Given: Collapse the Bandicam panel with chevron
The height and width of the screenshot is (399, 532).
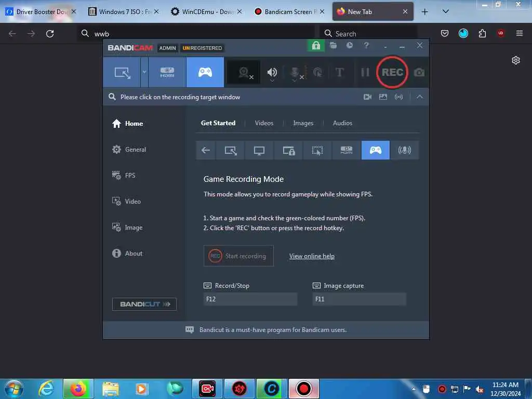Looking at the screenshot, I should point(420,97).
